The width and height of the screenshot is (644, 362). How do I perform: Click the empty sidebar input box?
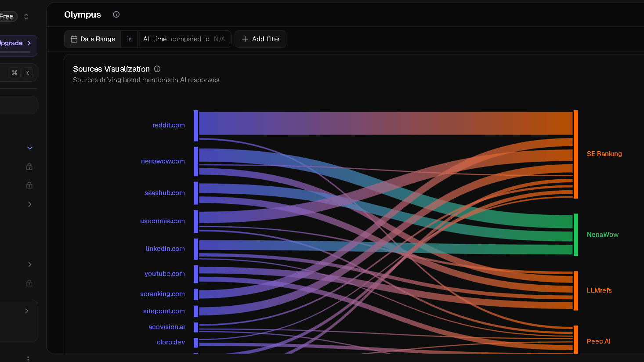pyautogui.click(x=18, y=105)
